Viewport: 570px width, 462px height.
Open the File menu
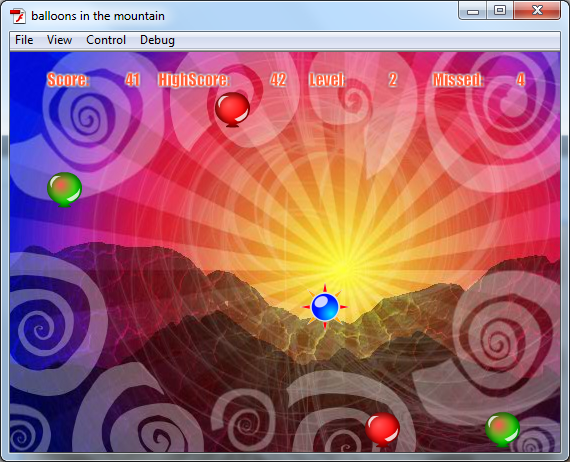[24, 40]
